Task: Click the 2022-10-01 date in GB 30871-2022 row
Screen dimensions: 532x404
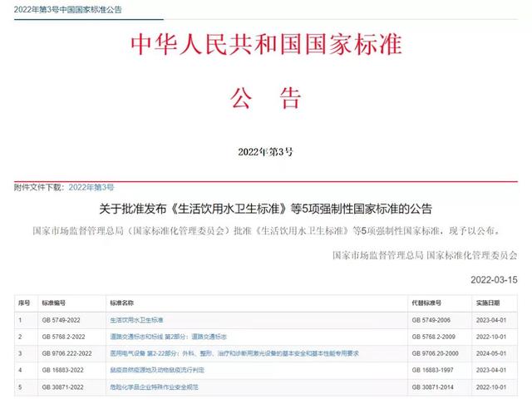Action: pos(491,387)
